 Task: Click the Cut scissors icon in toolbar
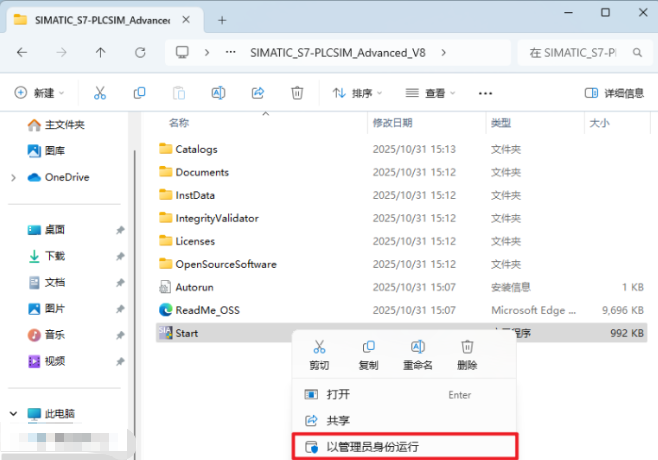click(x=100, y=93)
